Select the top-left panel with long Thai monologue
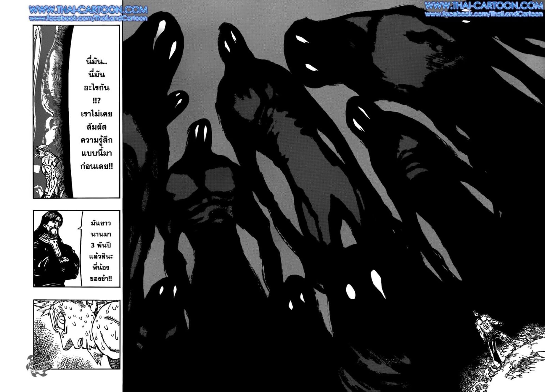This screenshot has width=545, height=392. click(x=76, y=112)
